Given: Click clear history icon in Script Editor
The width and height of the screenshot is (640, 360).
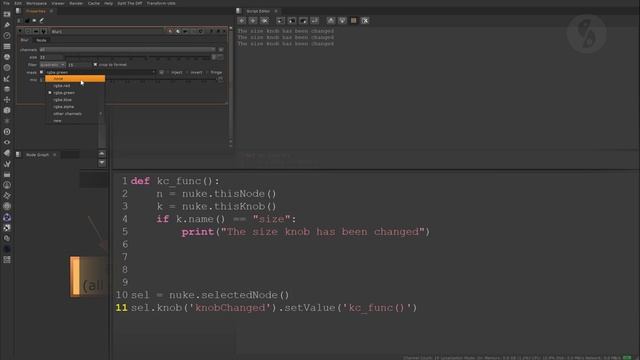Looking at the screenshot, I should tap(264, 20).
